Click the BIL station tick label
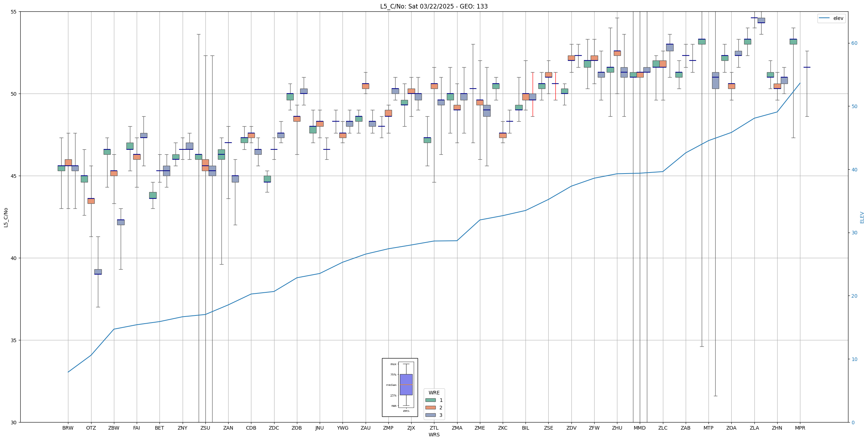Screen dimensions: 868x441 point(525,428)
